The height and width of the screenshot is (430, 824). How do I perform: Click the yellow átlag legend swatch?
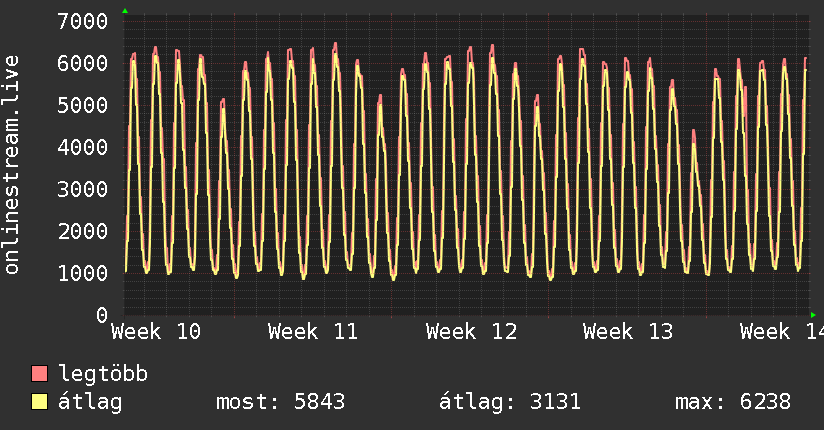pyautogui.click(x=40, y=403)
